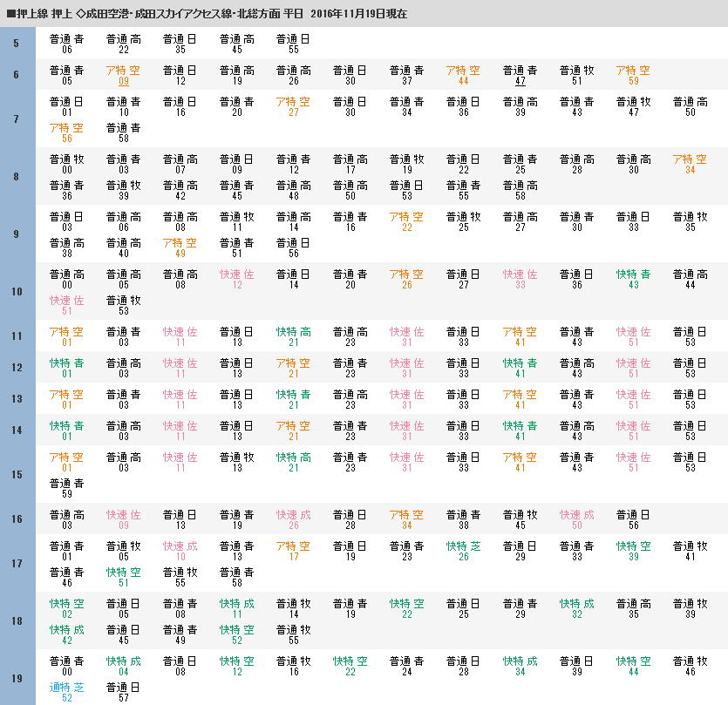Select the 17:51 快特 空 departure

tap(123, 577)
